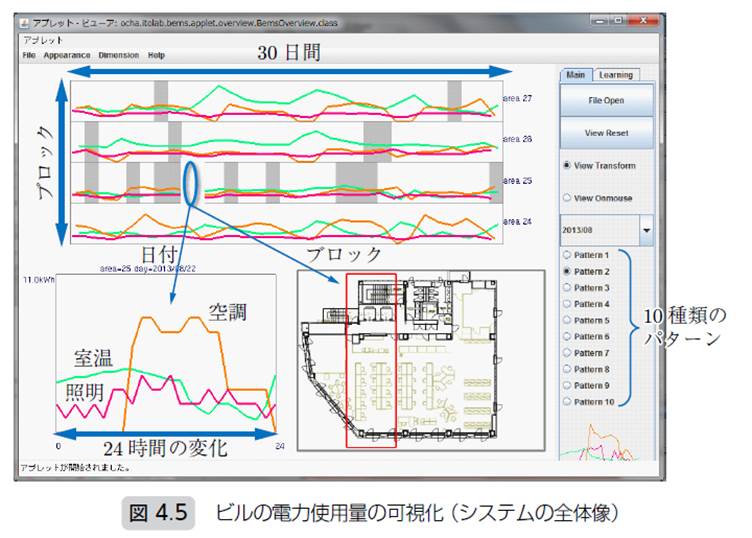Choose the Pattern 1 radio button
The width and height of the screenshot is (752, 538).
coord(567,256)
